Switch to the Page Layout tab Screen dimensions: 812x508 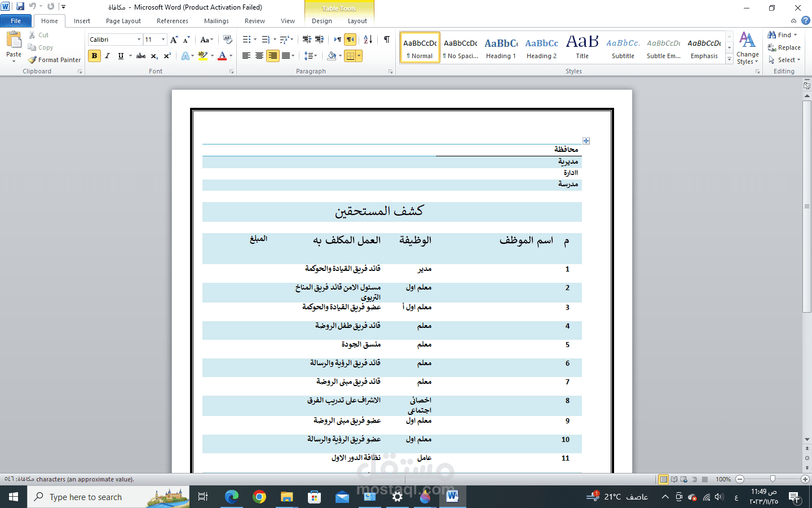tap(123, 21)
